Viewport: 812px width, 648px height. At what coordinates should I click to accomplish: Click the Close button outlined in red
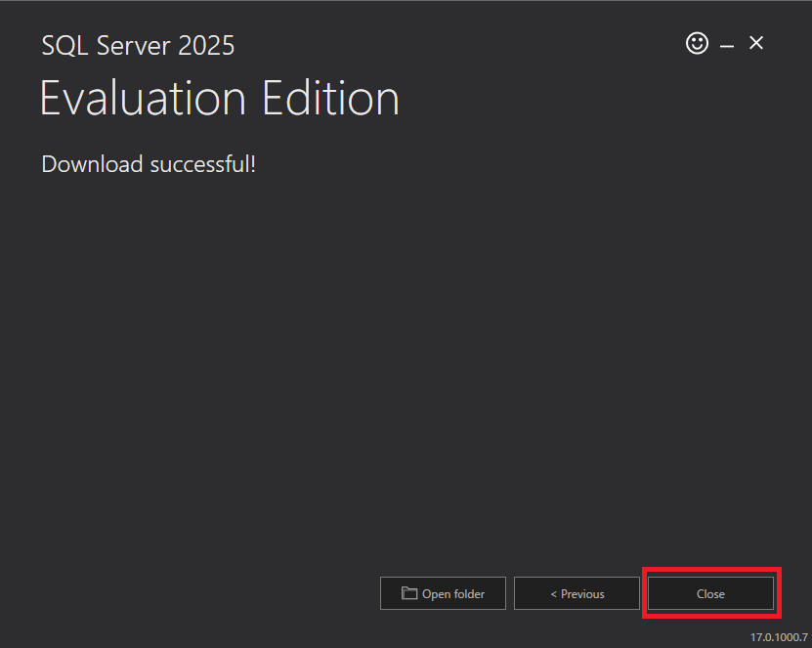coord(711,593)
